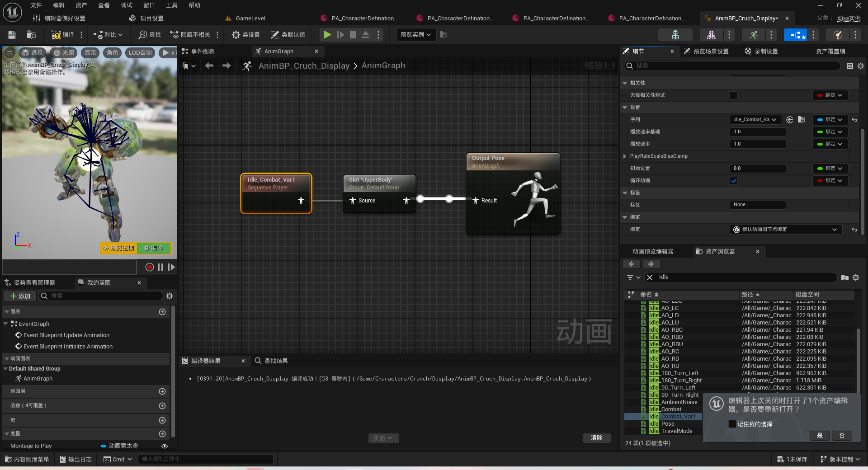The height and width of the screenshot is (470, 868).
Task: Open the Edit (编辑) menu
Action: point(58,5)
